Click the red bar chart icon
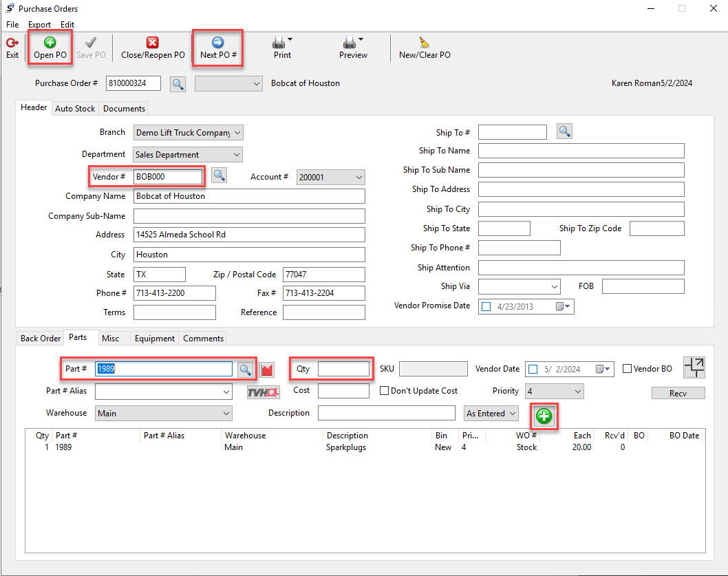The height and width of the screenshot is (576, 728). pyautogui.click(x=266, y=370)
